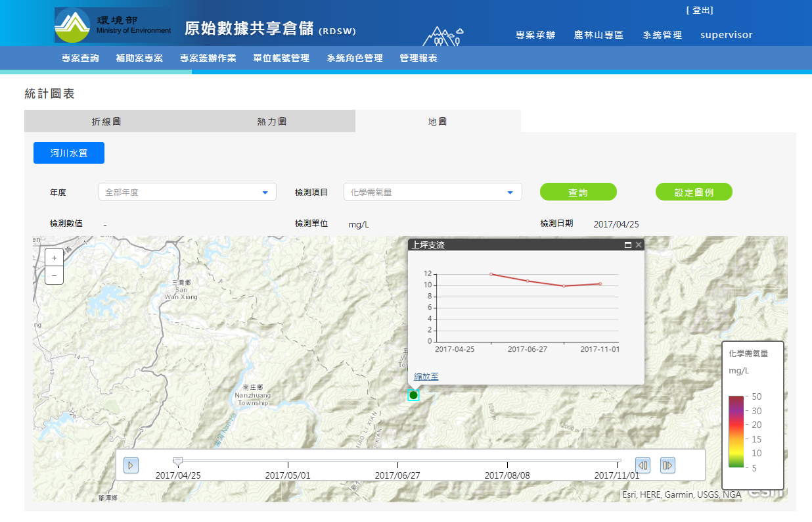This screenshot has height=522, width=812.
Task: Click the green 查詢 button
Action: (578, 192)
